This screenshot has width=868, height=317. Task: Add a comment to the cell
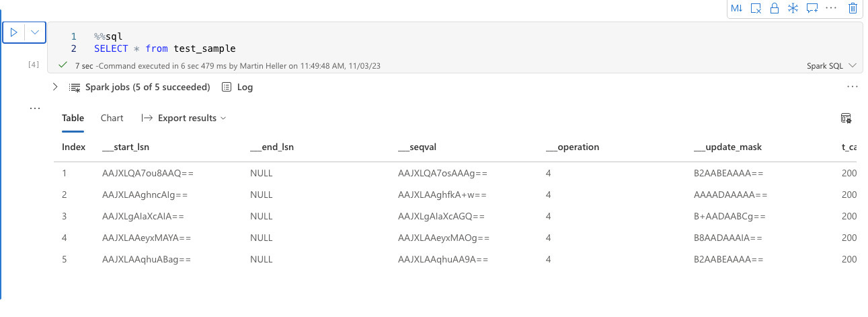812,8
